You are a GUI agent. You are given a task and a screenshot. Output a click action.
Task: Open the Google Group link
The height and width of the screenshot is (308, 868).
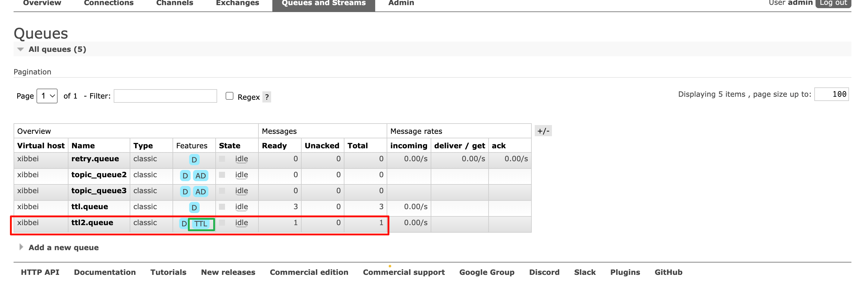point(486,272)
